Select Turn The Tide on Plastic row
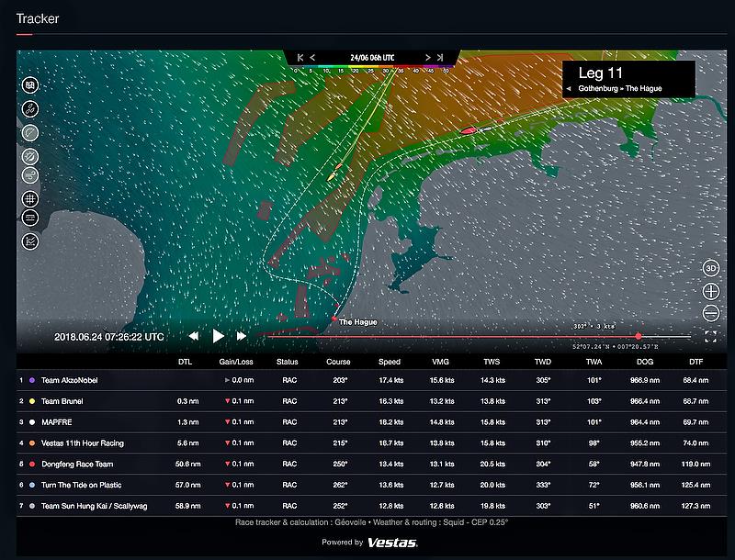 point(372,485)
